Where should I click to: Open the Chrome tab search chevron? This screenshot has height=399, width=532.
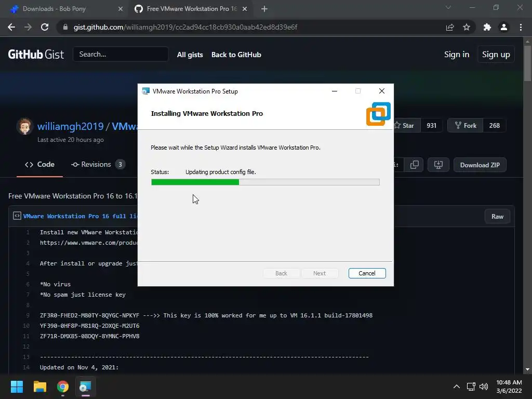(448, 7)
